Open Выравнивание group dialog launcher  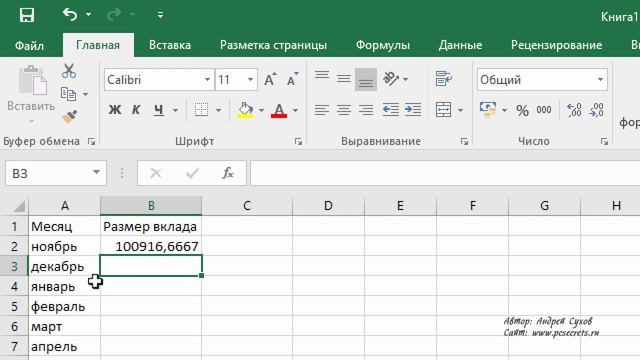[464, 142]
